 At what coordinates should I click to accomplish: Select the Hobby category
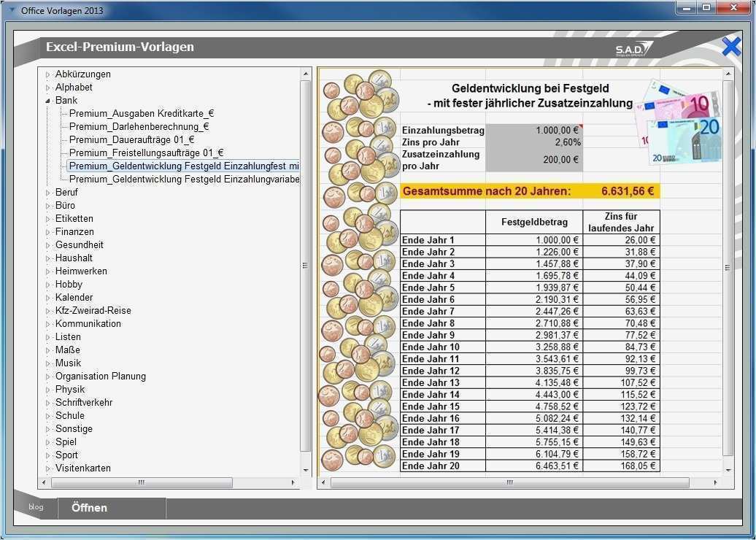click(69, 284)
